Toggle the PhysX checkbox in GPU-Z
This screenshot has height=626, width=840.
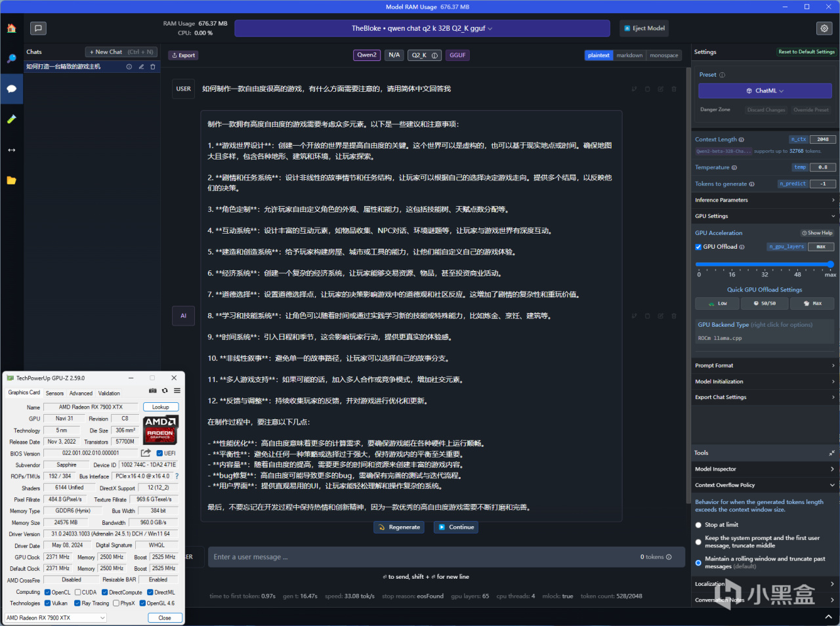tap(116, 604)
